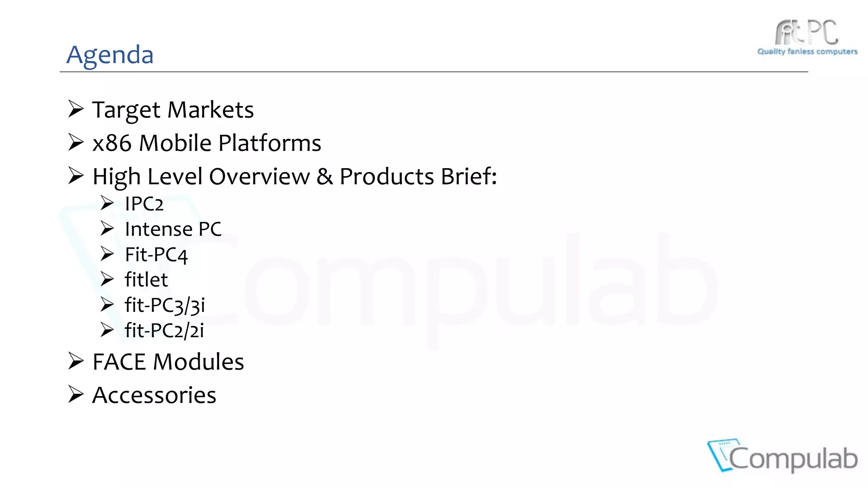Click the arrow bullet next to fitlet
Screen dimensions: 868x488
click(x=107, y=279)
